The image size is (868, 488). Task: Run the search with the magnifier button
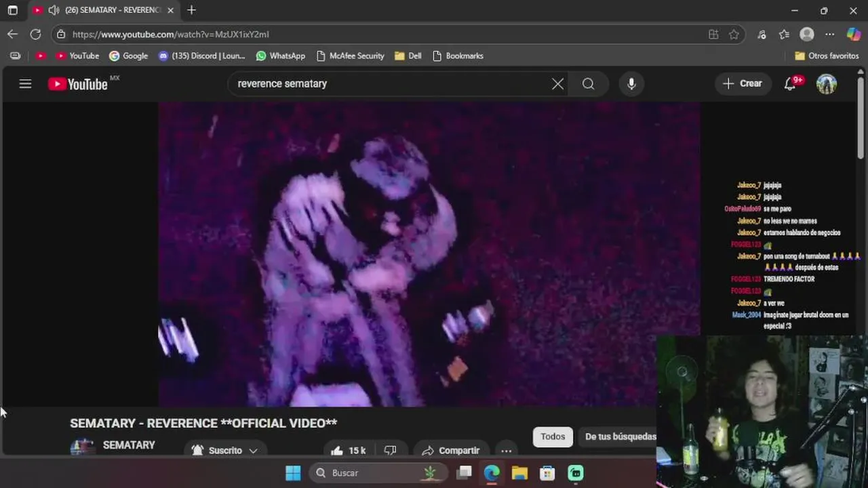coord(588,84)
